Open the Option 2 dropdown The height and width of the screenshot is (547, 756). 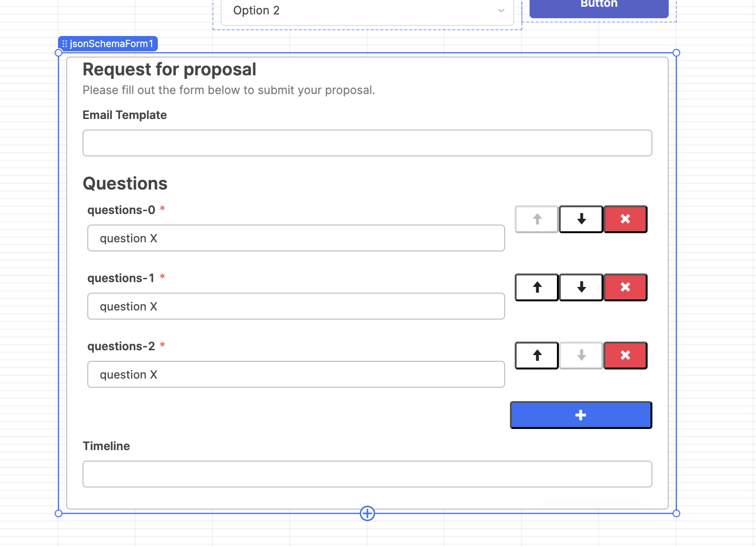point(367,11)
